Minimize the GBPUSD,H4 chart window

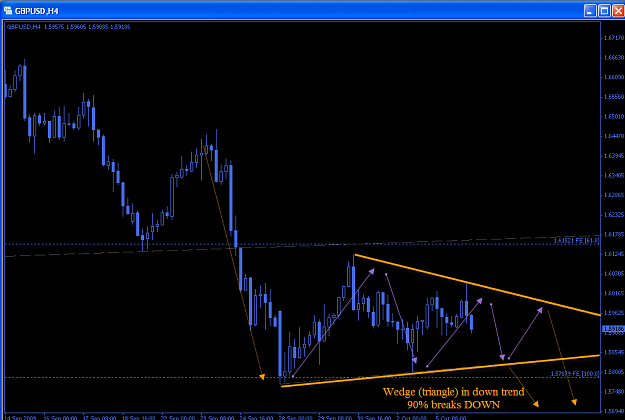590,11
